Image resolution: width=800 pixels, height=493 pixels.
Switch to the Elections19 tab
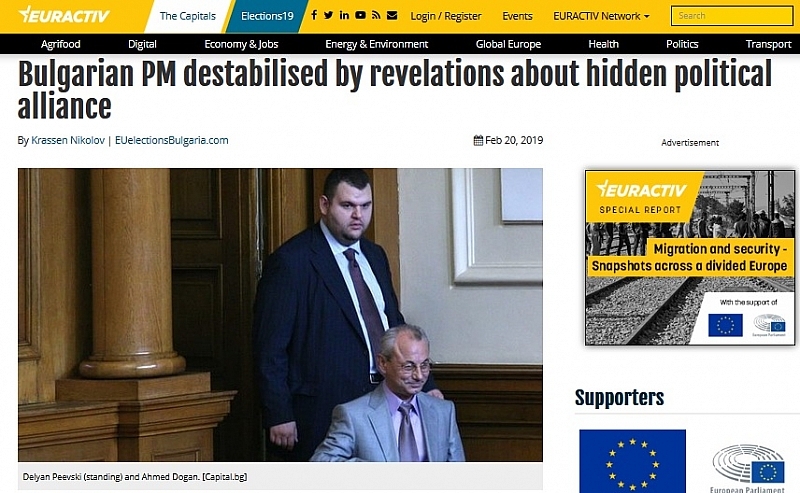pyautogui.click(x=267, y=16)
